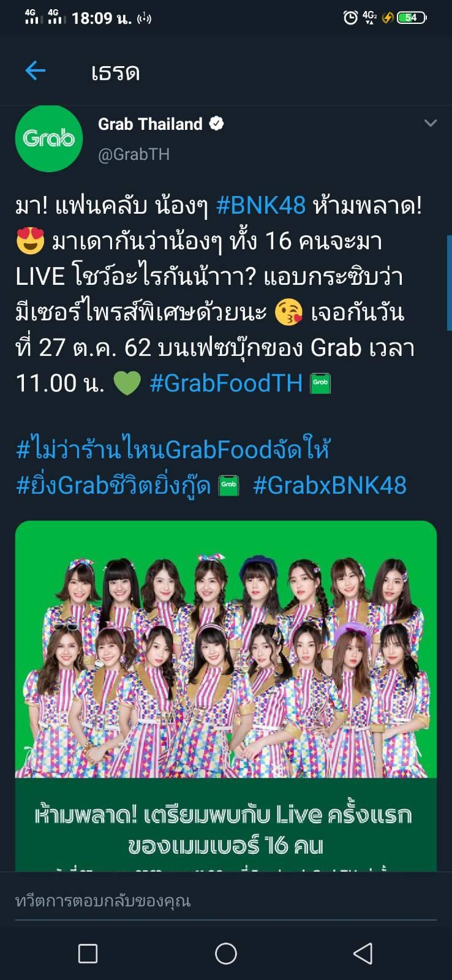Tap the @GrabTH handle

(134, 154)
